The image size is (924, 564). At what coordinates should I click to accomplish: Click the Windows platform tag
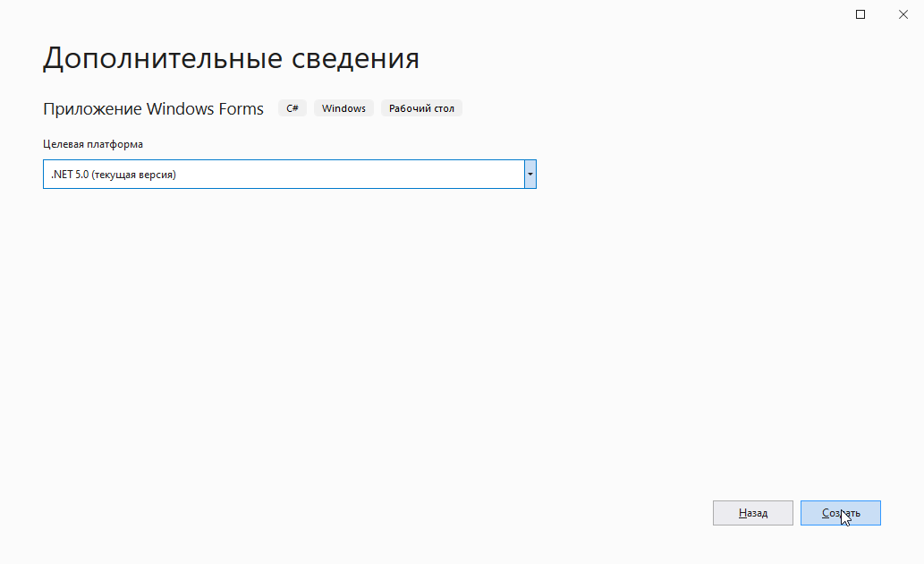[x=343, y=108]
